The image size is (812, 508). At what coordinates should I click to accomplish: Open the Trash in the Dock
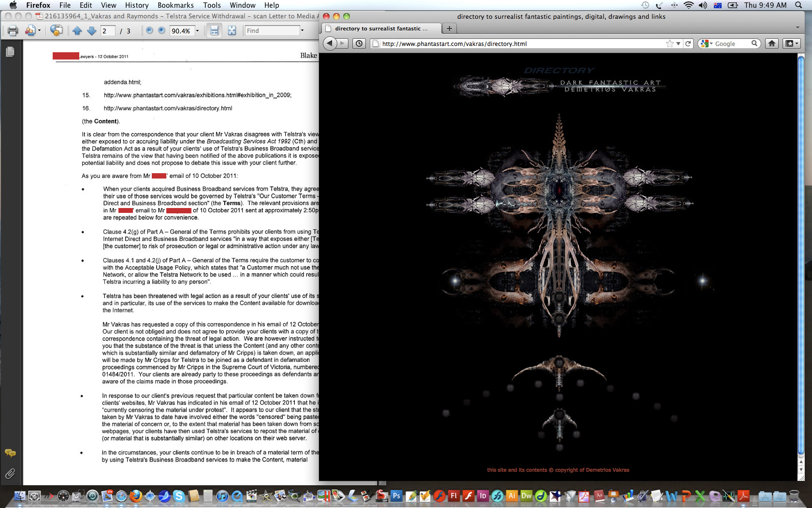tap(794, 496)
